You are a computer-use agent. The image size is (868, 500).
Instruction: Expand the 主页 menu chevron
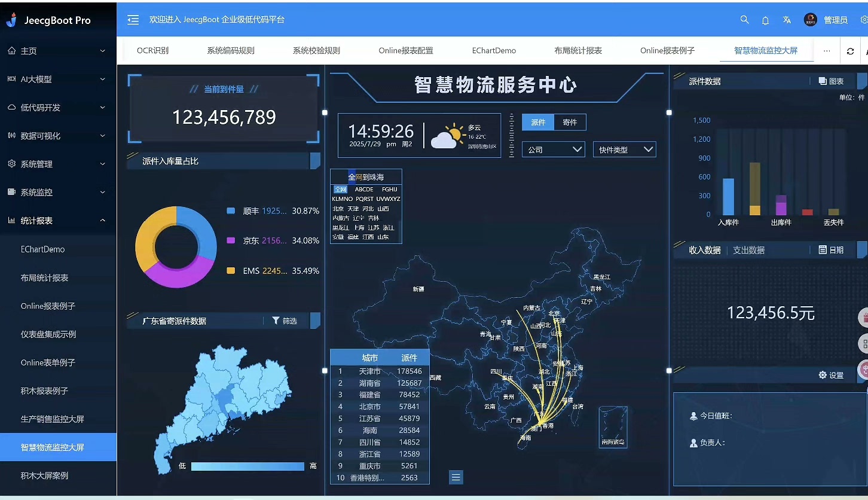pos(103,51)
